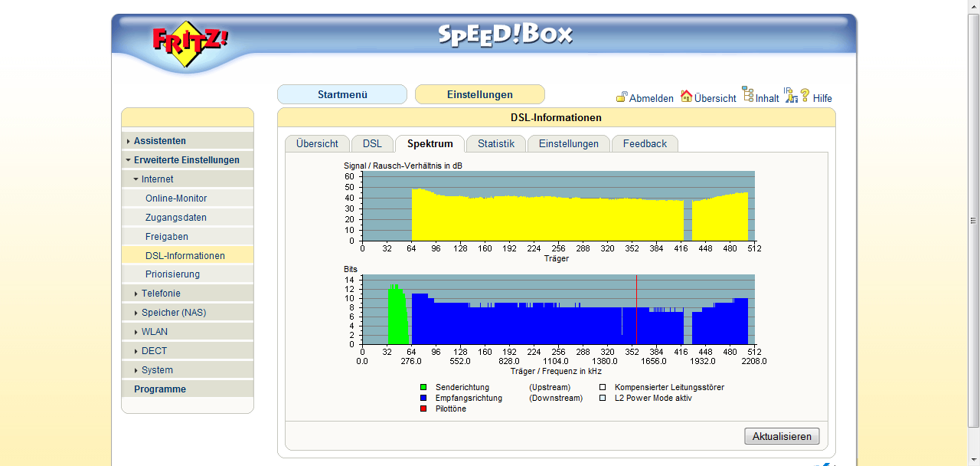This screenshot has height=466, width=980.
Task: Open the Inhalt tree structure icon
Action: 747,94
